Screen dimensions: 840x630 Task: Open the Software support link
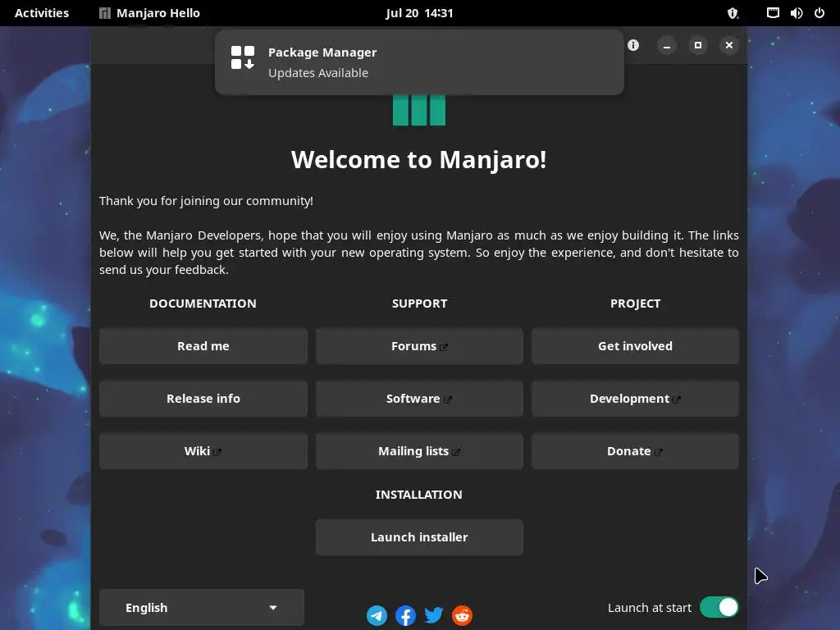pyautogui.click(x=419, y=399)
